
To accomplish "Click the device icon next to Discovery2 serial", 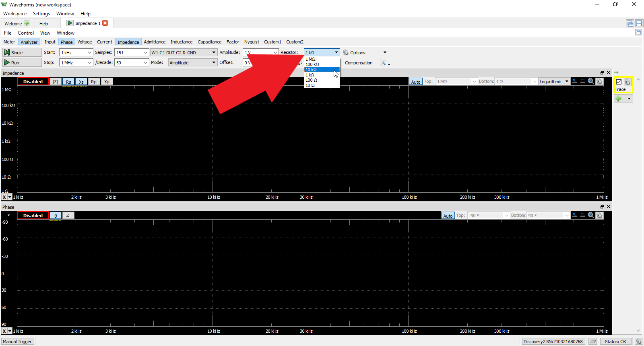I will (x=592, y=342).
